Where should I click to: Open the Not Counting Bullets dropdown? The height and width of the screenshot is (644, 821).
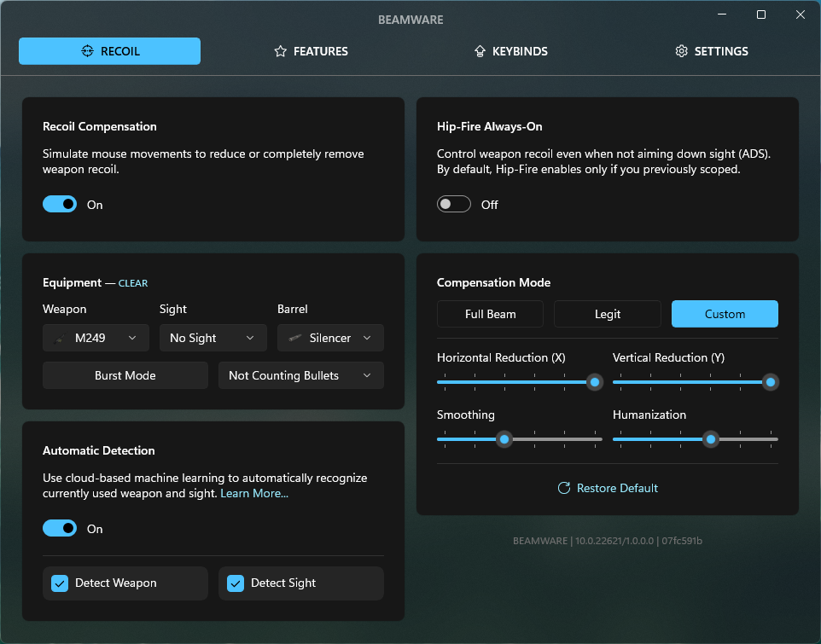point(300,375)
